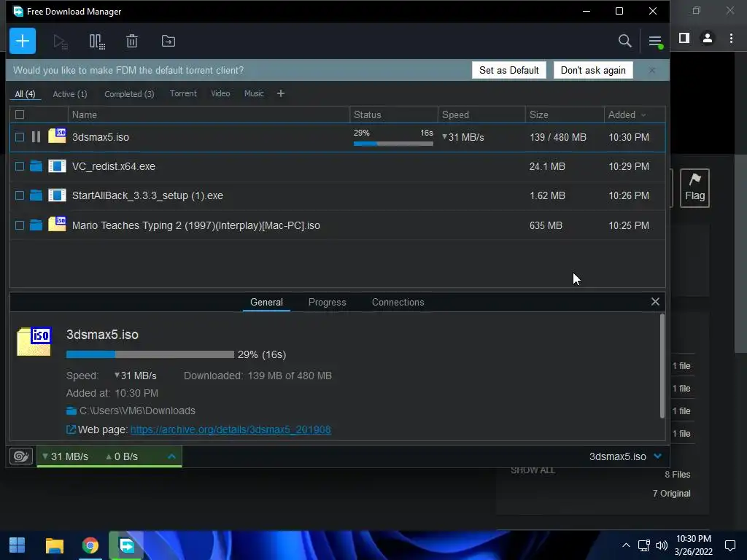Dismiss the default torrent client banner
Viewport: 747px width, 560px height.
coord(652,70)
